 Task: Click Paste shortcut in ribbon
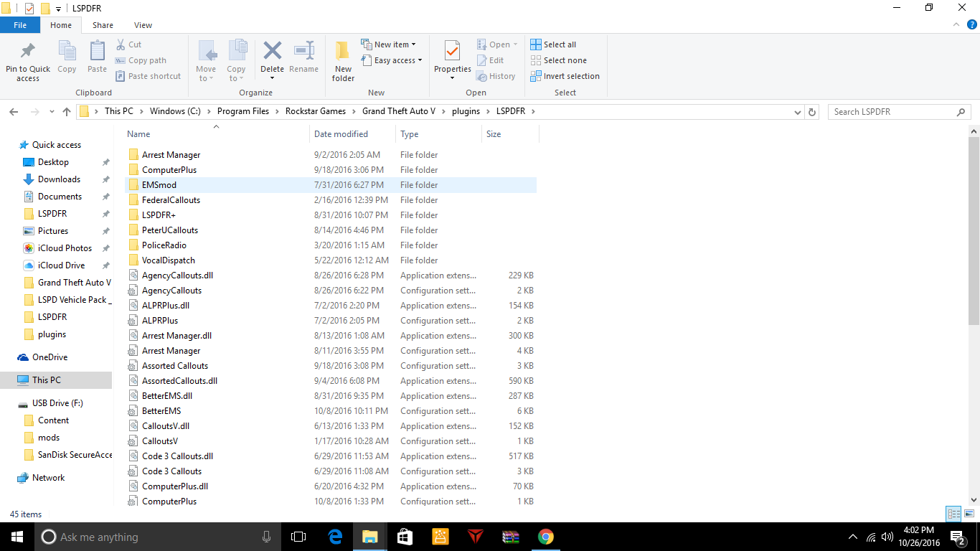[x=148, y=76]
